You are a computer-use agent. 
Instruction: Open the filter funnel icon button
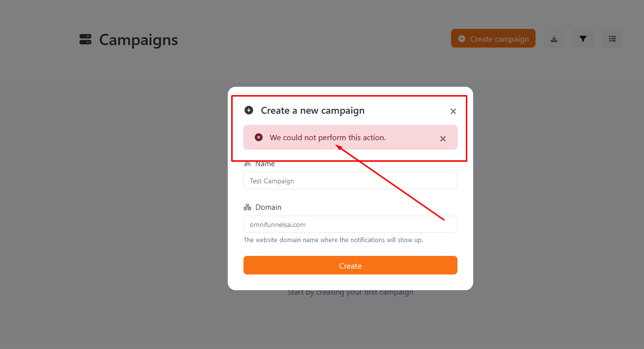click(583, 39)
